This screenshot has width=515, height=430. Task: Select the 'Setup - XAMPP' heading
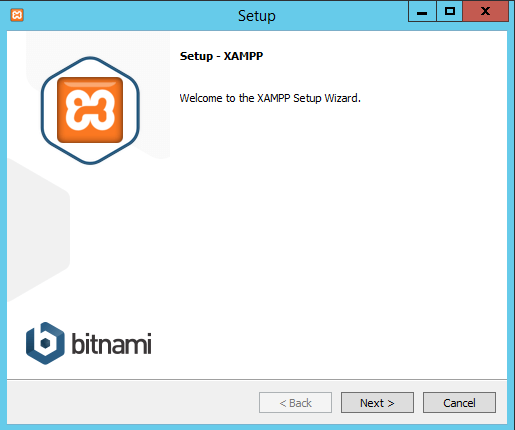(221, 56)
